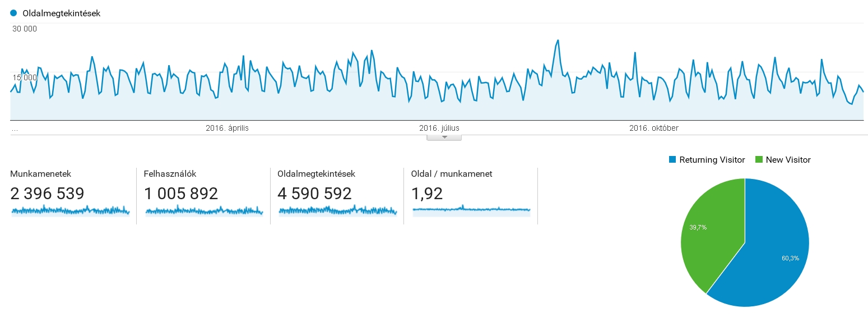Click the 1,92 pages per session value

[x=427, y=194]
